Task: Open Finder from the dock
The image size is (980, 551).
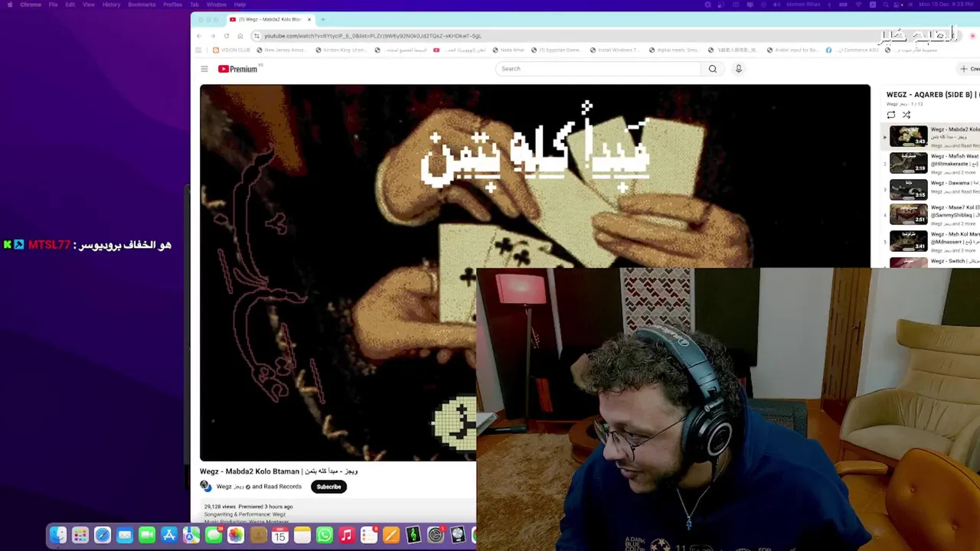Action: click(x=58, y=535)
